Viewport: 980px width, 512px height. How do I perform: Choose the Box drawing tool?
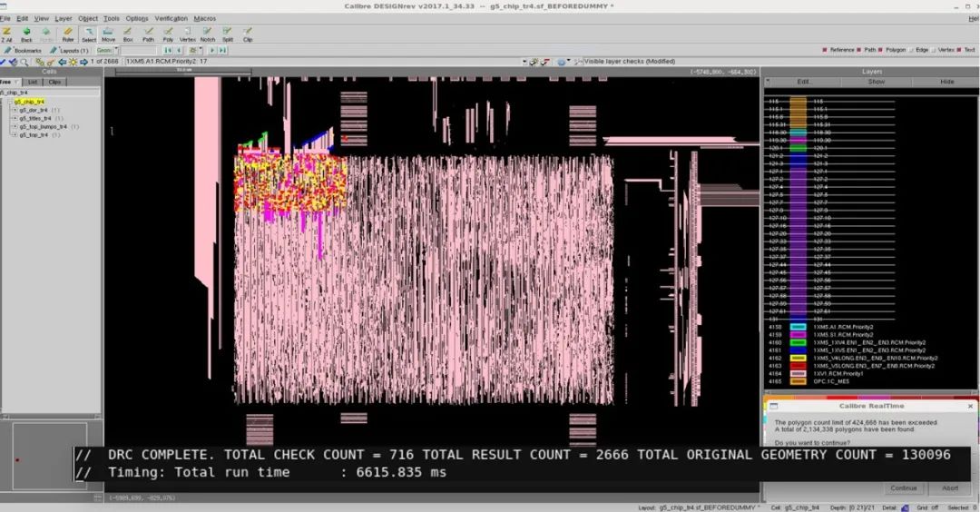(x=128, y=34)
